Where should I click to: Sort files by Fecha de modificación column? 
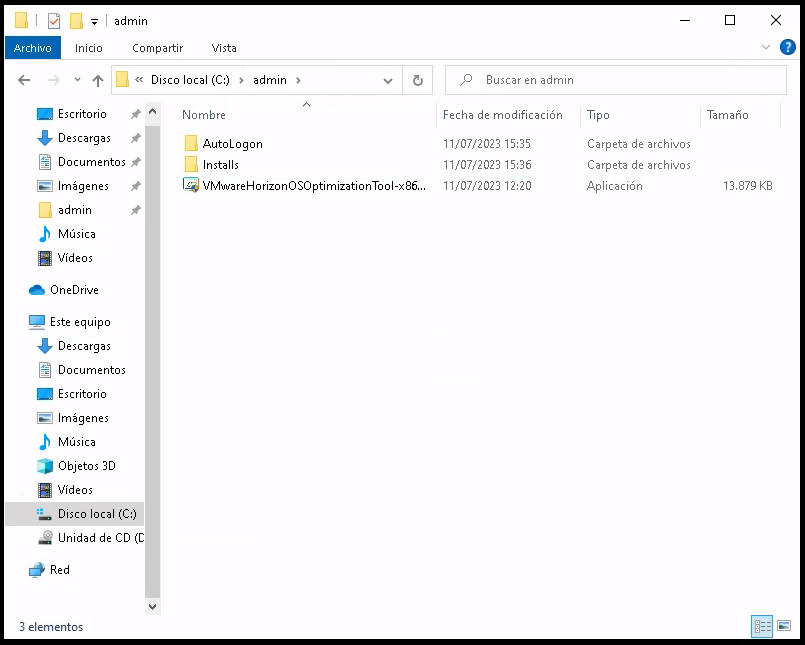click(x=502, y=115)
